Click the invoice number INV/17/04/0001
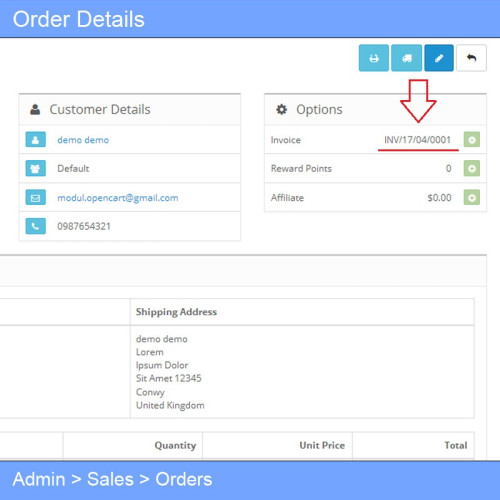The width and height of the screenshot is (500, 500). [417, 140]
